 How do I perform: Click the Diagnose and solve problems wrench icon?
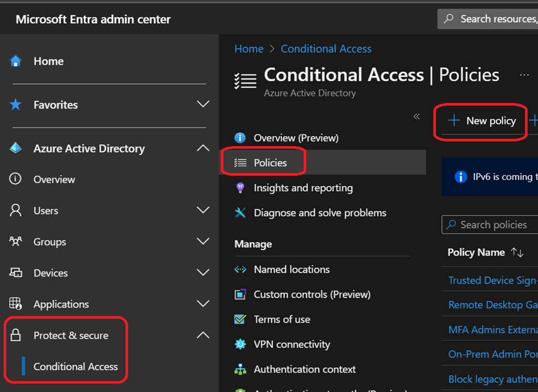tap(240, 213)
